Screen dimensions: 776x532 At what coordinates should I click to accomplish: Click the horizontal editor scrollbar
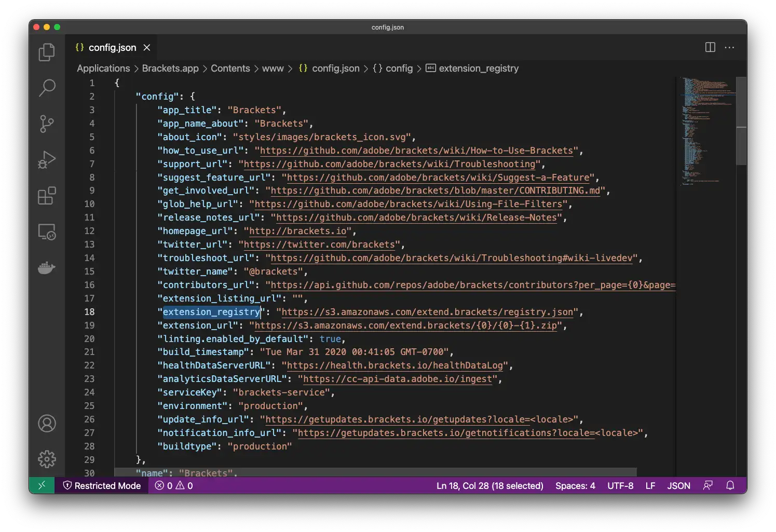click(375, 472)
